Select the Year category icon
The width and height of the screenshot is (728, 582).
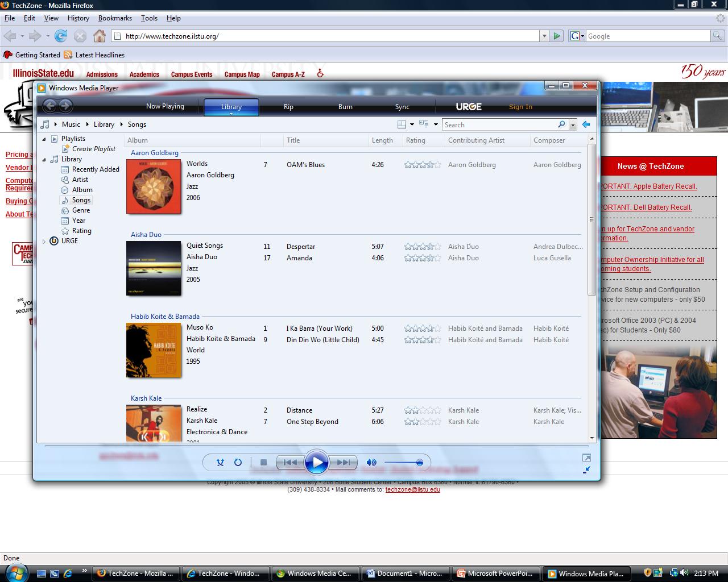(x=66, y=221)
